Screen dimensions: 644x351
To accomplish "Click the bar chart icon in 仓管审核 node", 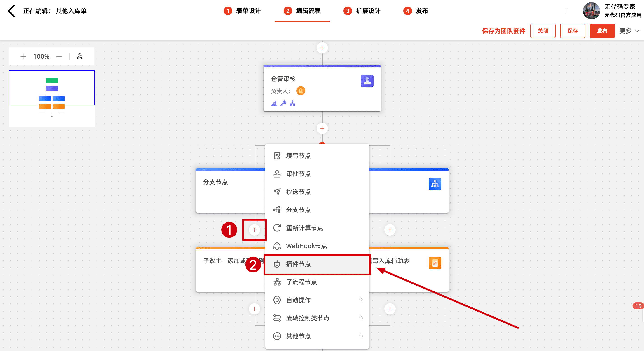I will click(274, 103).
